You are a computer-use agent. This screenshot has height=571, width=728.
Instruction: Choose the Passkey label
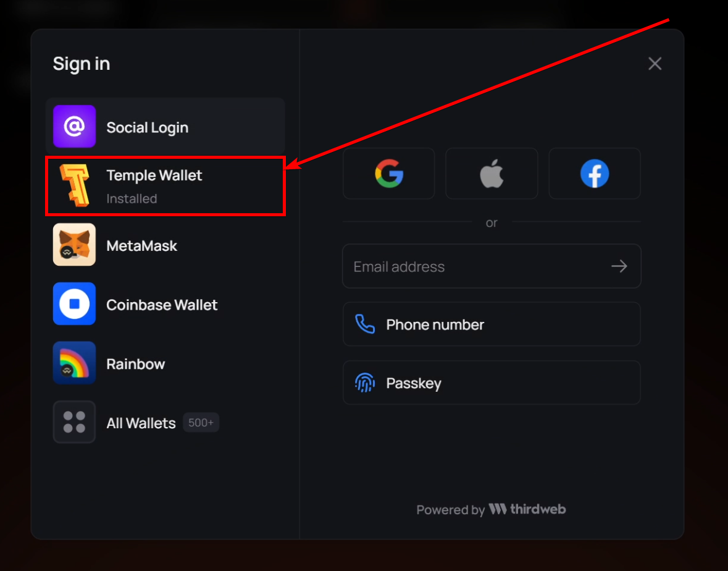point(414,383)
